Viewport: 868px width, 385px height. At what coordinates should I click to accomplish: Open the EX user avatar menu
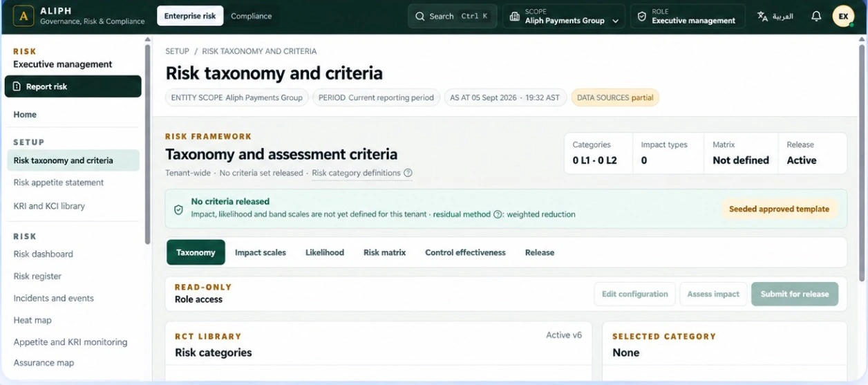pyautogui.click(x=843, y=17)
